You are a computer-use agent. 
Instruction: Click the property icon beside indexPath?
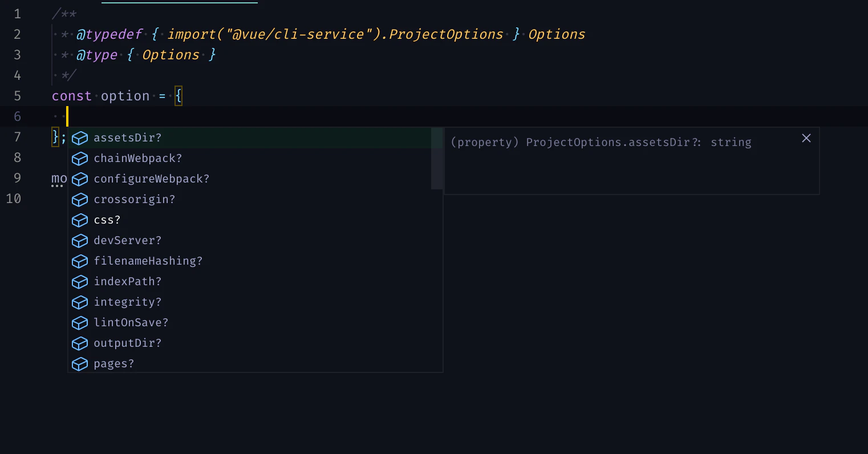80,282
